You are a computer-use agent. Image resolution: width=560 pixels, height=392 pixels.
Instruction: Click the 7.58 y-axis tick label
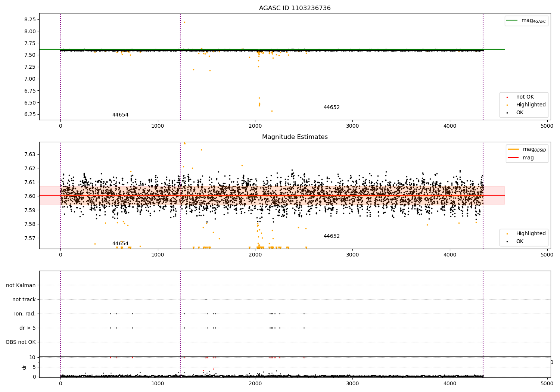[x=30, y=224]
